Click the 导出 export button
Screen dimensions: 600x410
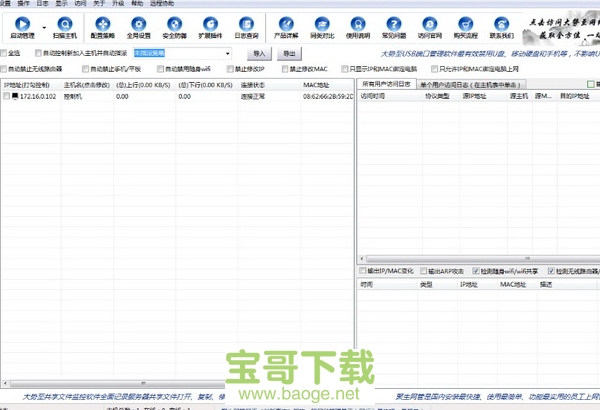pyautogui.click(x=289, y=54)
